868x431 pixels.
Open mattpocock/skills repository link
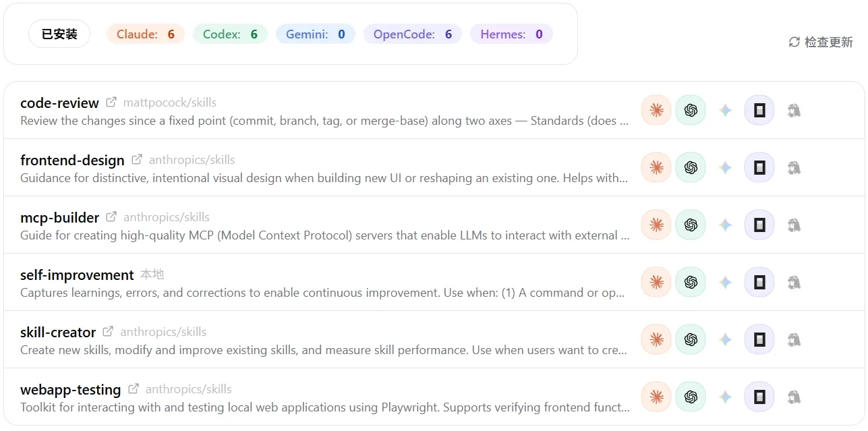170,103
